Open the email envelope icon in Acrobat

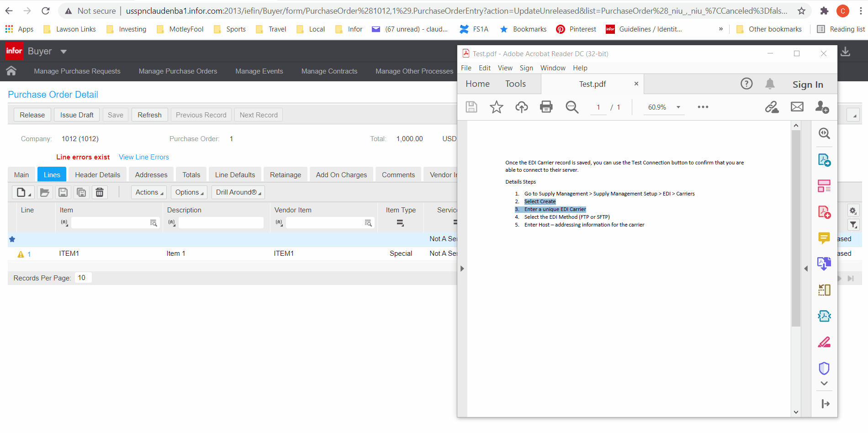tap(797, 107)
